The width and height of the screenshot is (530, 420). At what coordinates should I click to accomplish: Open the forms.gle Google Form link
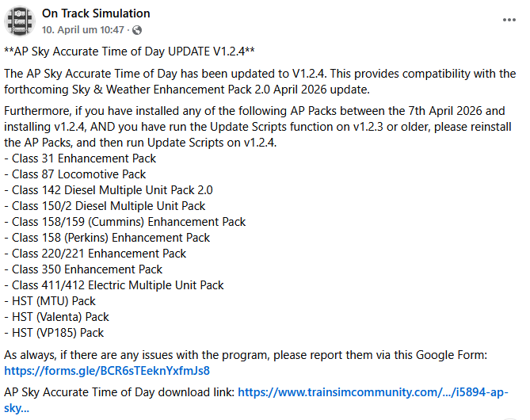[107, 370]
